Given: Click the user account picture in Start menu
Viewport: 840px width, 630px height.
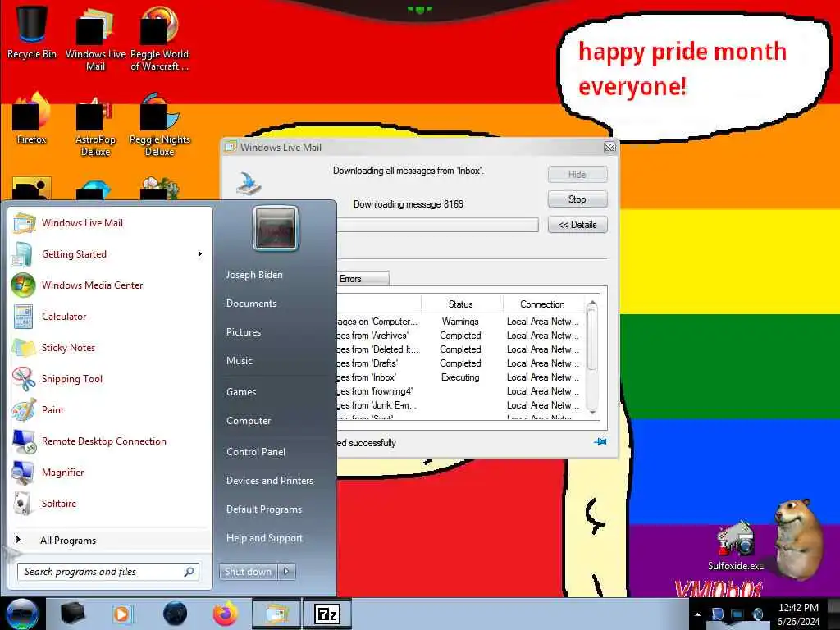Looking at the screenshot, I should click(x=275, y=228).
